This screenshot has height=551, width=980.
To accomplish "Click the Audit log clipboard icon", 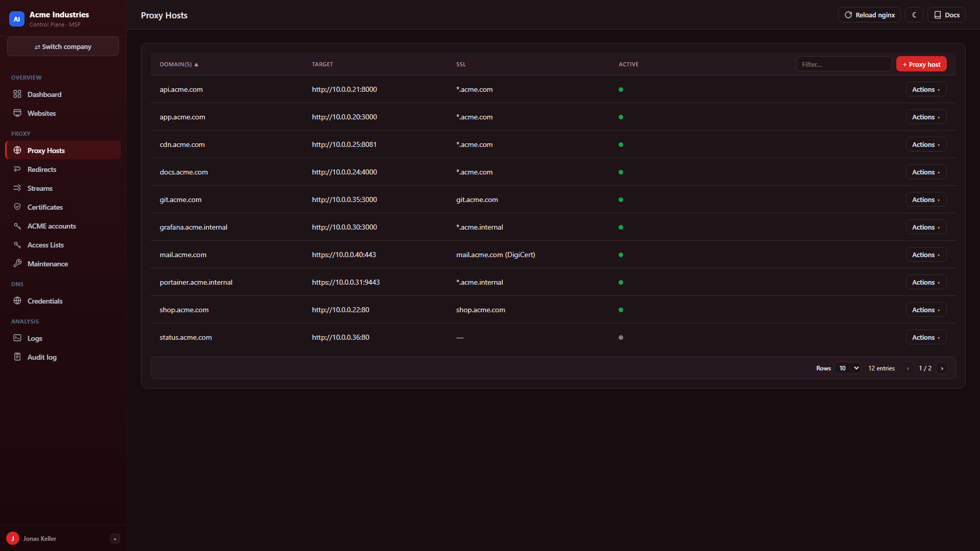I will (17, 357).
